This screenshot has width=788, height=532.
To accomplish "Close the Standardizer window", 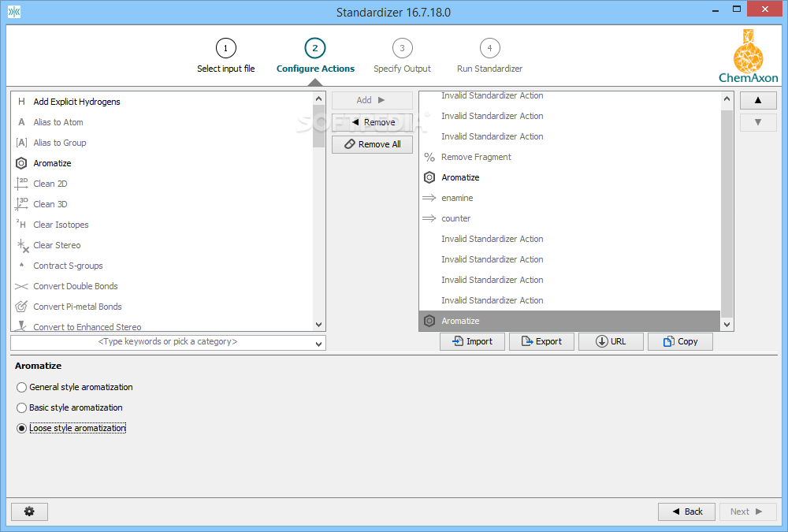I will coord(765,9).
